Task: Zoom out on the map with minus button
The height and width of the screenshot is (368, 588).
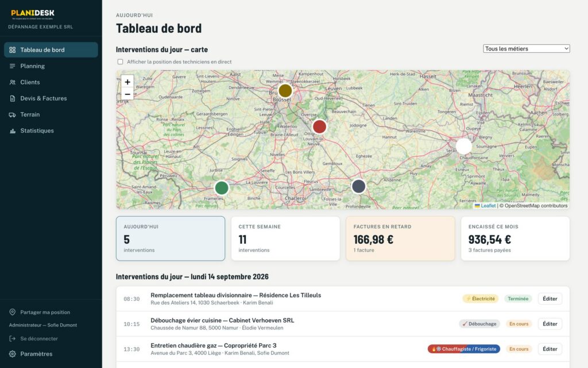Action: [x=127, y=94]
